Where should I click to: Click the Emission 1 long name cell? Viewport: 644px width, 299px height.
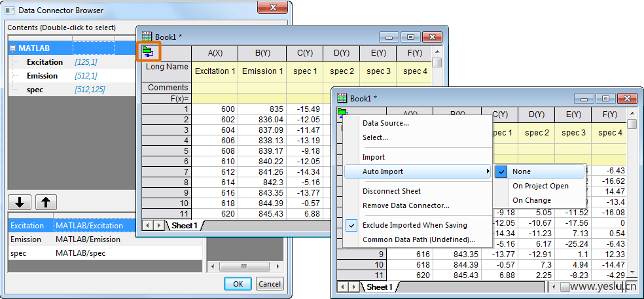(262, 71)
